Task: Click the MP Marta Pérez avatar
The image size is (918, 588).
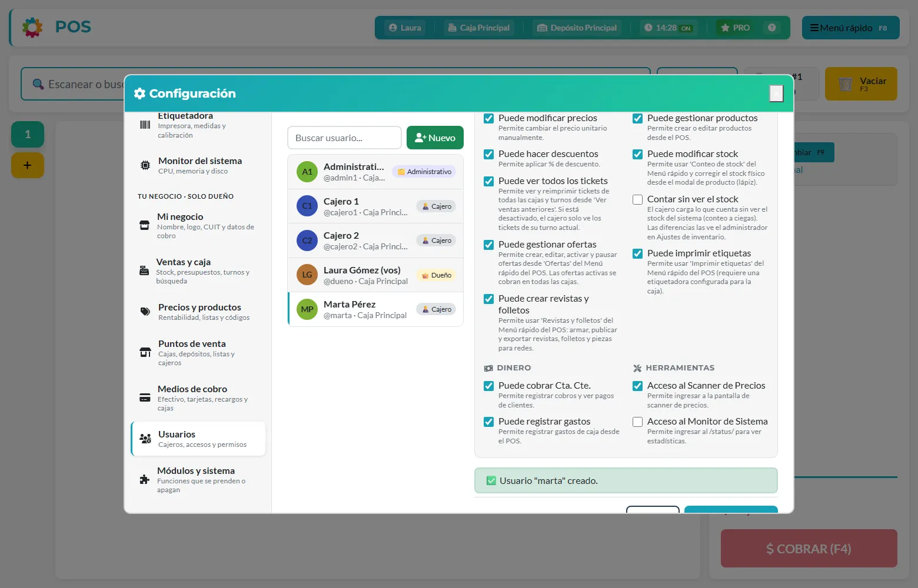Action: (x=307, y=309)
